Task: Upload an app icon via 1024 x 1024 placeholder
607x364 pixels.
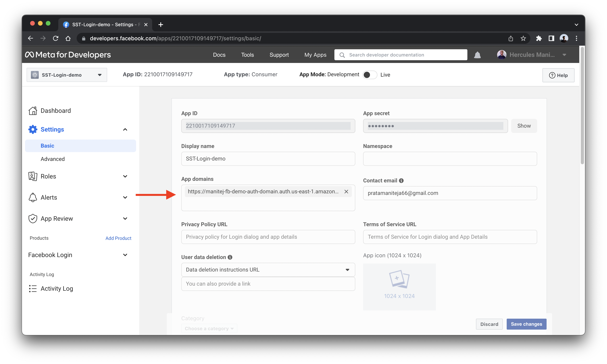Action: coord(400,287)
